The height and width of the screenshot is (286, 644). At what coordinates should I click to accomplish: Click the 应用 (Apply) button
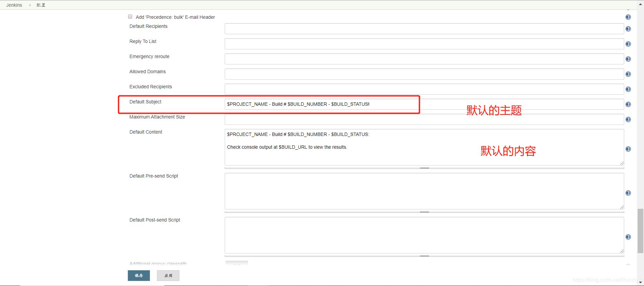[168, 276]
